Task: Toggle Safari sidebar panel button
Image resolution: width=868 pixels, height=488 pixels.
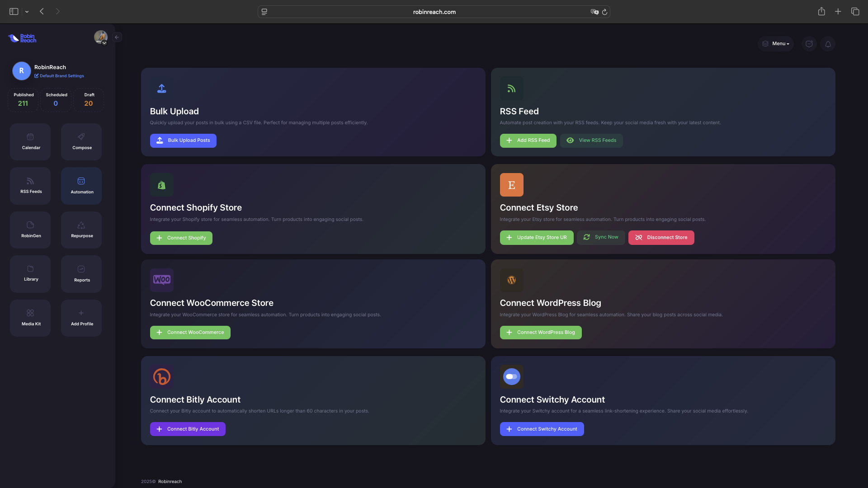Action: point(14,12)
